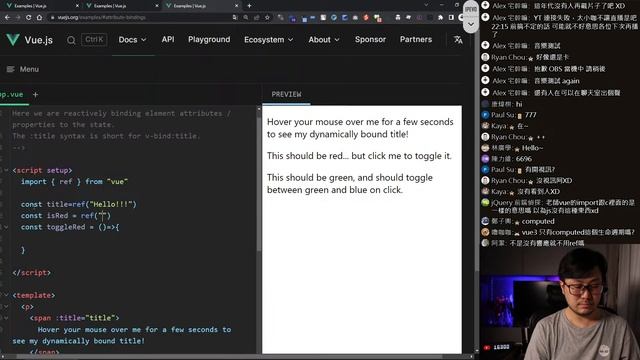The height and width of the screenshot is (360, 640).
Task: Collapse the template tag fold arrow
Action: (x=6, y=295)
